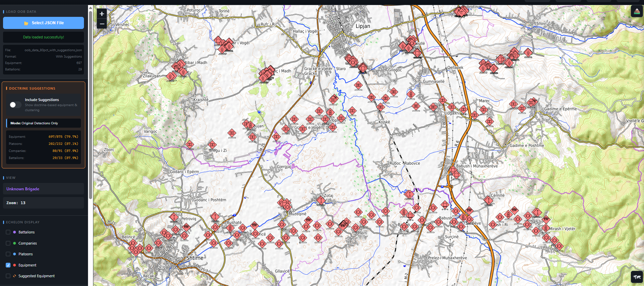Image resolution: width=644 pixels, height=286 pixels.
Task: Open the terrain layer switcher icon
Action: [637, 11]
